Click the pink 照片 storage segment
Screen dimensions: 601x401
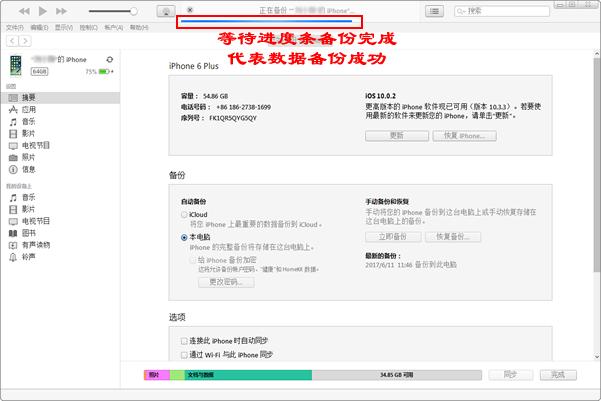point(157,375)
